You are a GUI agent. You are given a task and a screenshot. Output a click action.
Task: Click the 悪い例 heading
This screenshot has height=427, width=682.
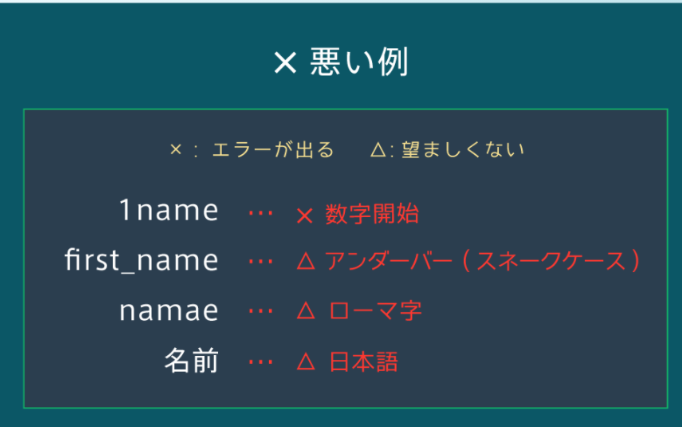coord(359,62)
